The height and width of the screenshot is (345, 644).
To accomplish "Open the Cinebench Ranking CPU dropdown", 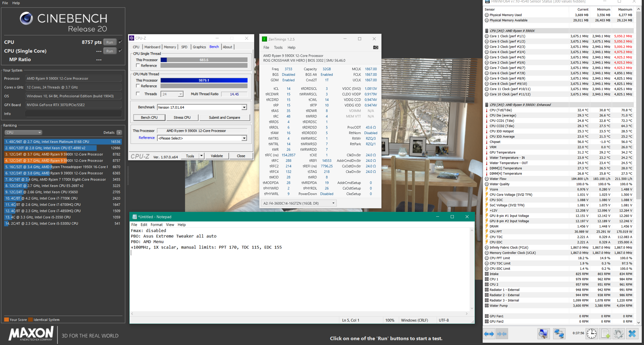I will click(23, 133).
